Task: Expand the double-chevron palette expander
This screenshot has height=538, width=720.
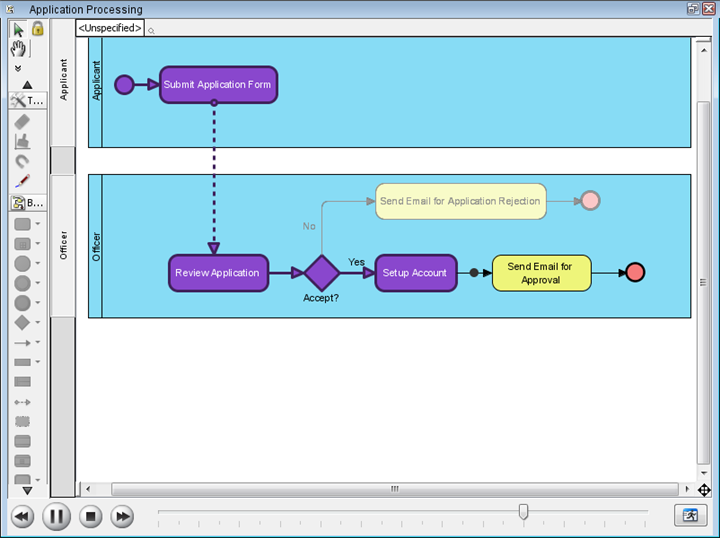Action: click(18, 68)
